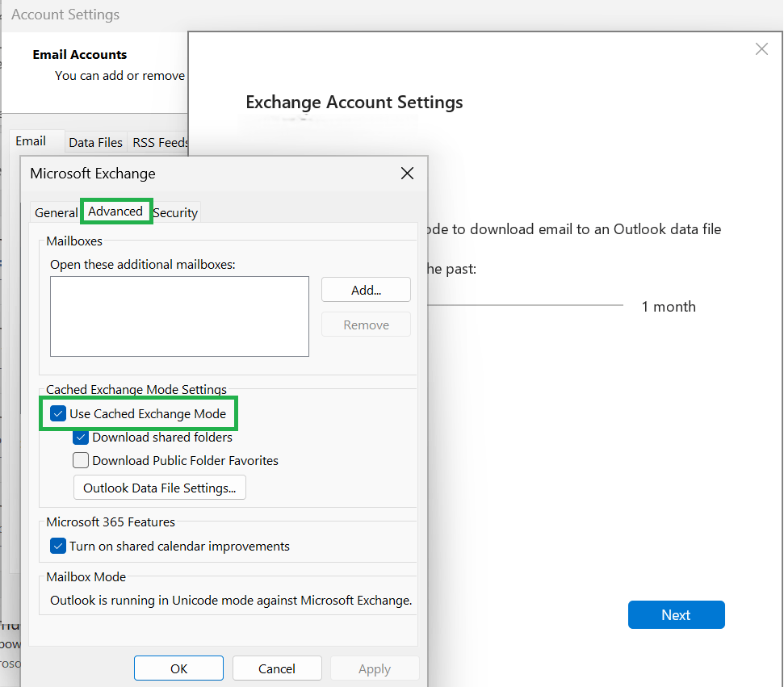Screen dimensions: 784x687
Task: Open the General tab in Microsoft Exchange
Action: click(x=56, y=212)
